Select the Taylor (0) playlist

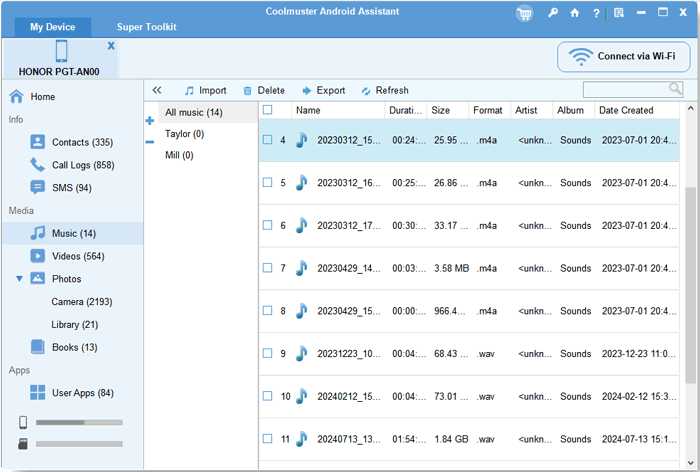[x=185, y=133]
